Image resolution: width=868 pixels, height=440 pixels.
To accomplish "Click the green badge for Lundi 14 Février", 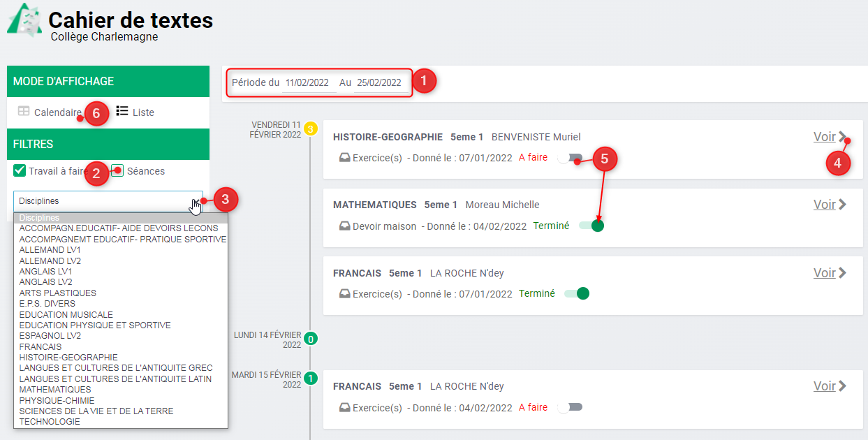I will pos(311,339).
